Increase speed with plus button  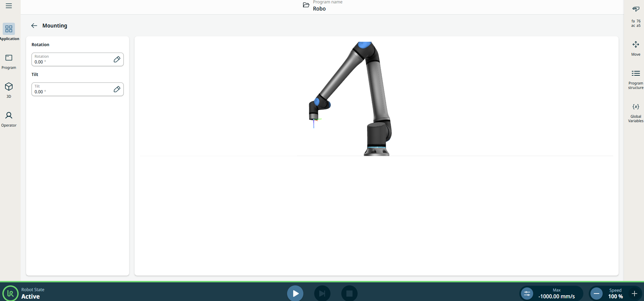tap(635, 293)
